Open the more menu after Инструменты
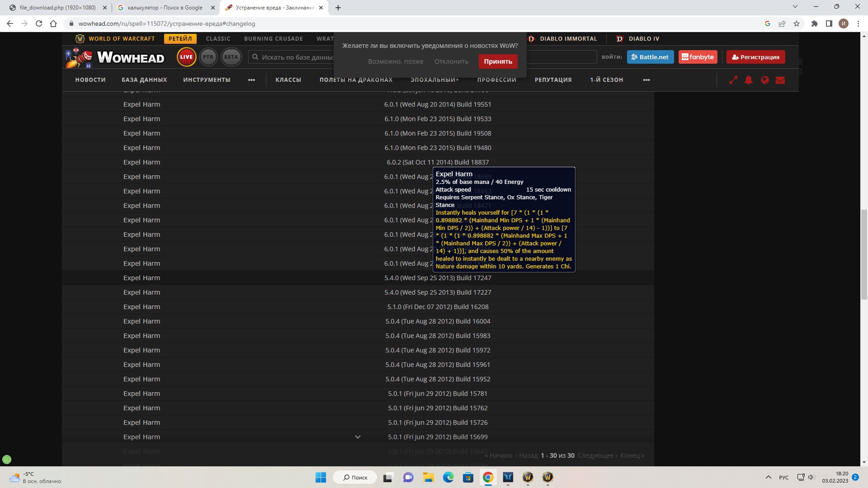Viewport: 868px width, 488px height. click(251, 80)
